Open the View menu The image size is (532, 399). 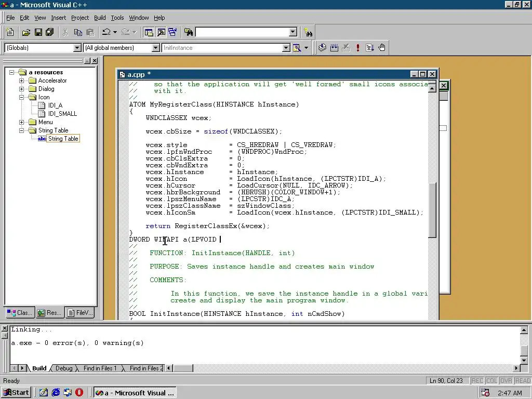40,18
